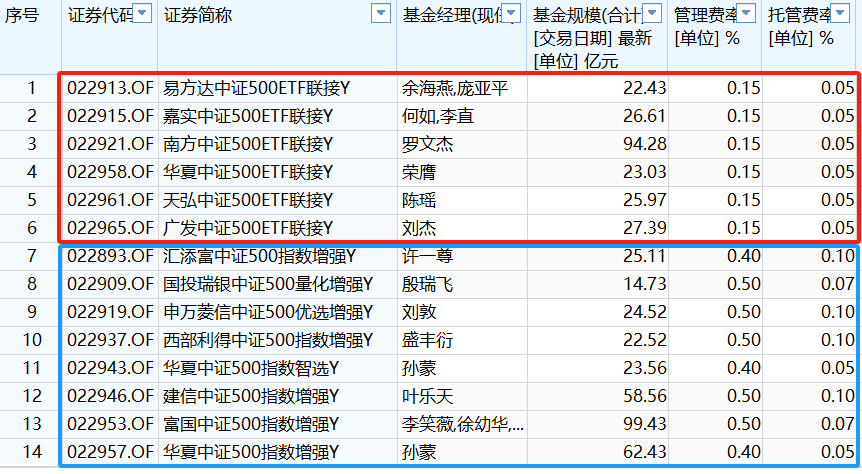Image resolution: width=862 pixels, height=474 pixels.
Task: Select code cell 022909.OF
Action: coord(110,284)
